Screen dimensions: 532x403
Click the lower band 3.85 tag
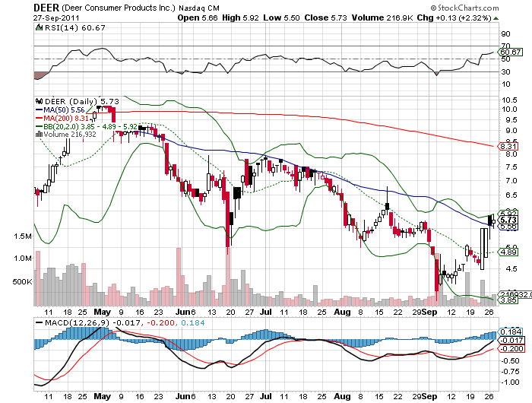click(x=508, y=300)
